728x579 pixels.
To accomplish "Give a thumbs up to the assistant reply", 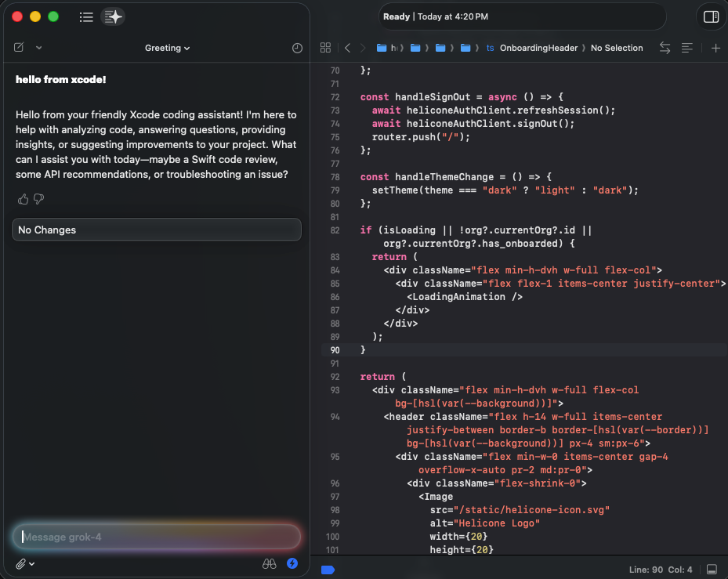I will click(23, 199).
